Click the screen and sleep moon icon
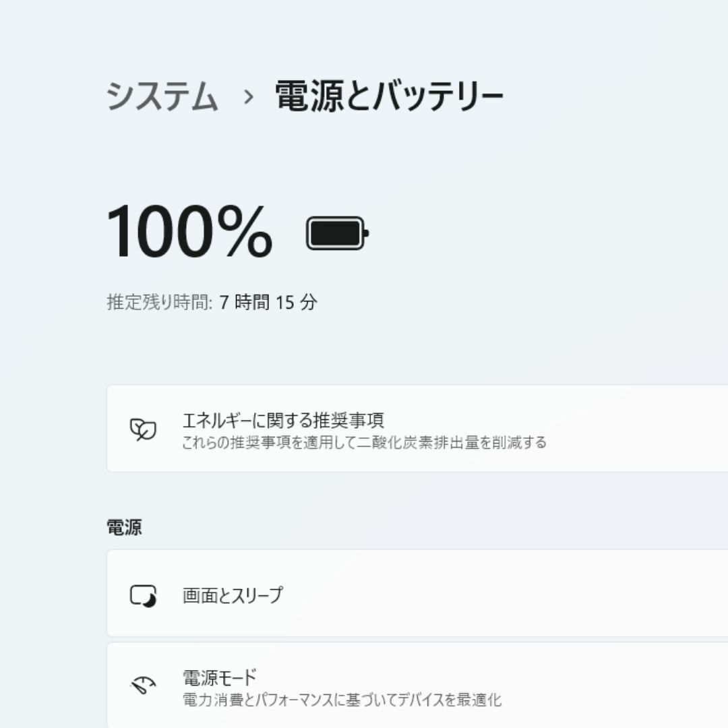This screenshot has height=728, width=728. point(143,596)
